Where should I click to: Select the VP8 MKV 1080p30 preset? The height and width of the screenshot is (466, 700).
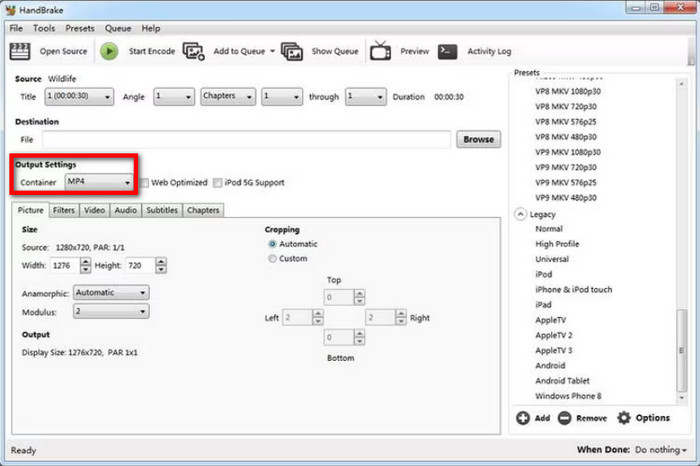[568, 92]
